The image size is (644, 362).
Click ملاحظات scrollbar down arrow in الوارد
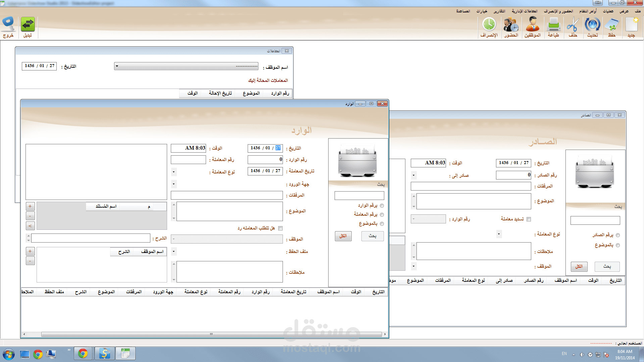(174, 280)
